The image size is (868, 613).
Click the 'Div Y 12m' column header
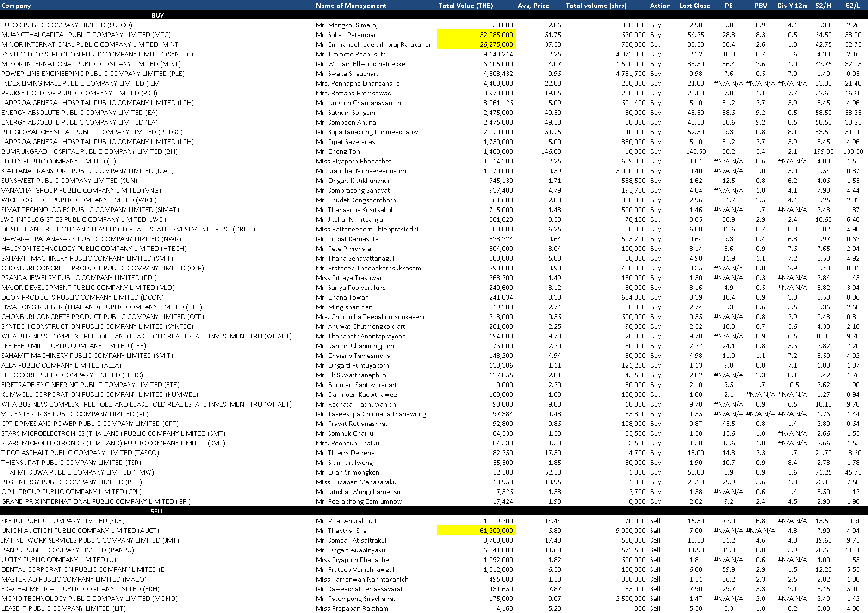coord(792,6)
